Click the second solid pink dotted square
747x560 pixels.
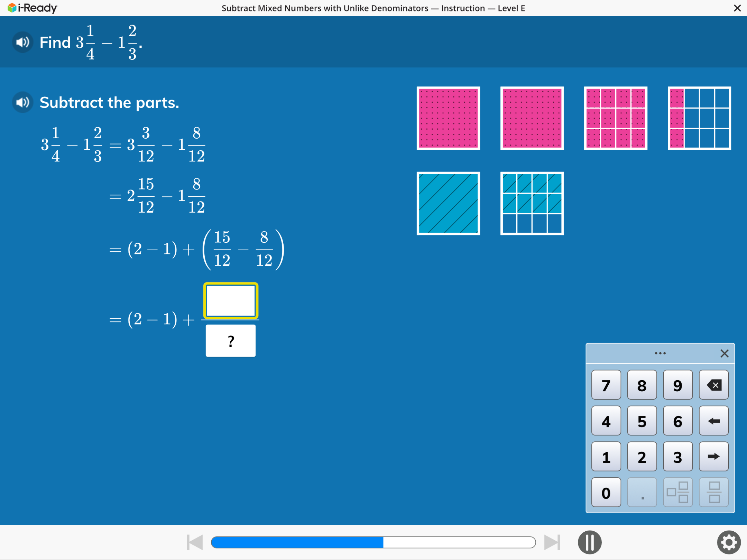tap(532, 118)
